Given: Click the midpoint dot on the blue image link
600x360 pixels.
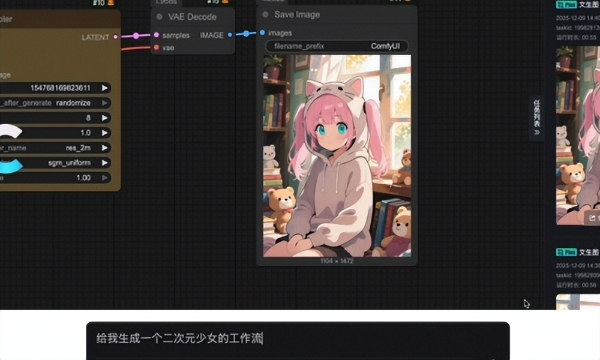Looking at the screenshot, I should tap(246, 34).
